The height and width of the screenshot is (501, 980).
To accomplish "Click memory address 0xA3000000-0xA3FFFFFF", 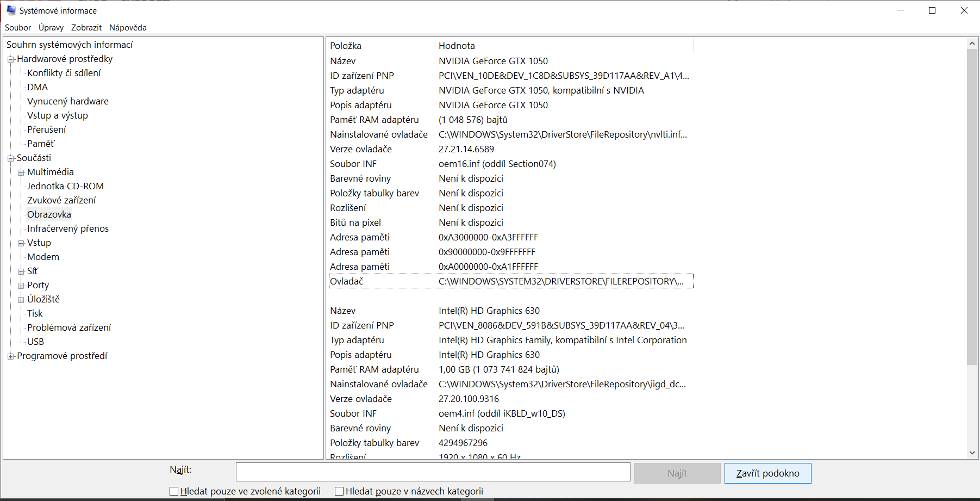I will point(488,237).
